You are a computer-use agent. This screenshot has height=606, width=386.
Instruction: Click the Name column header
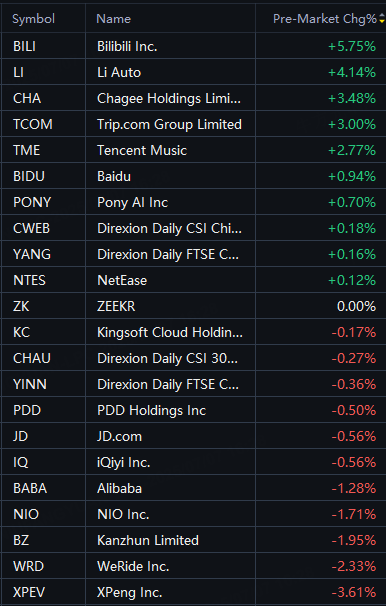coord(114,19)
